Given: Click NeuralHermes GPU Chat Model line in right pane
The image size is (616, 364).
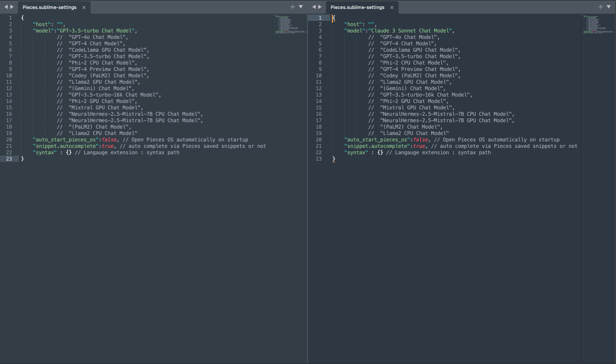Looking at the screenshot, I should point(441,120).
